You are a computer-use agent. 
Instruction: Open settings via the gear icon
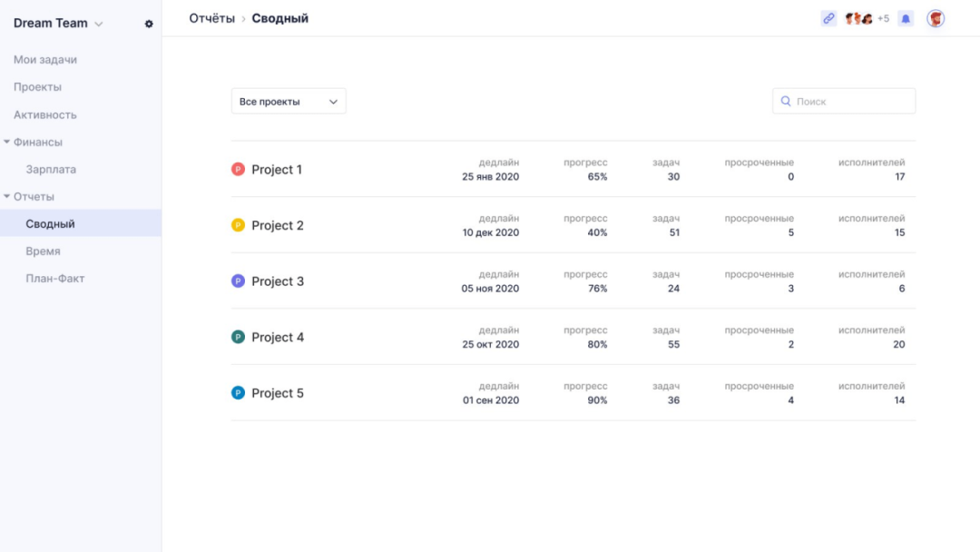pyautogui.click(x=149, y=24)
